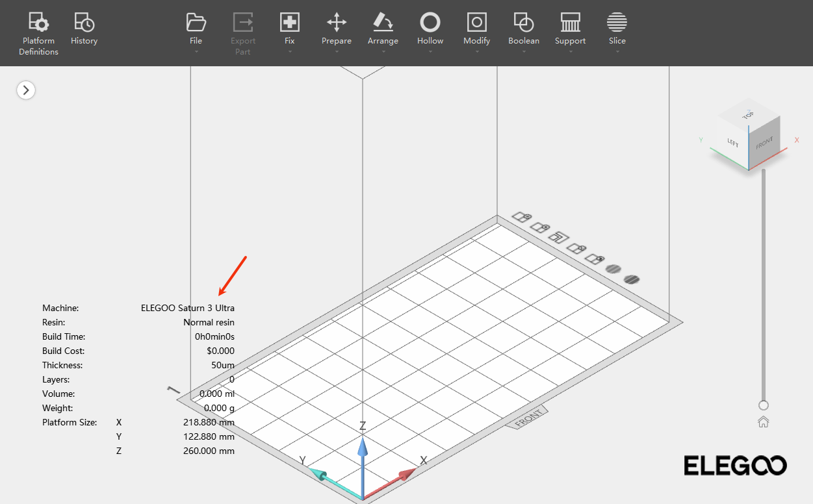
Task: Select the Arrange tool icon
Action: [383, 23]
